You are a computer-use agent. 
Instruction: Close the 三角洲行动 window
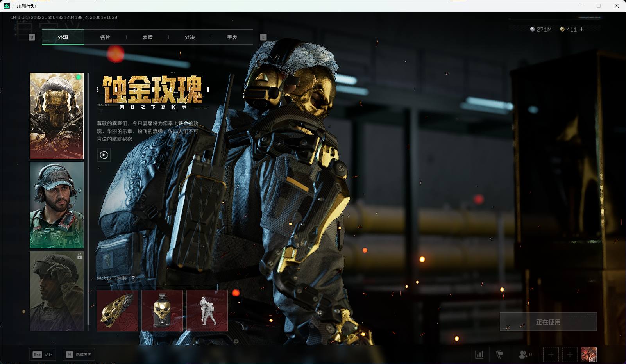tap(617, 6)
